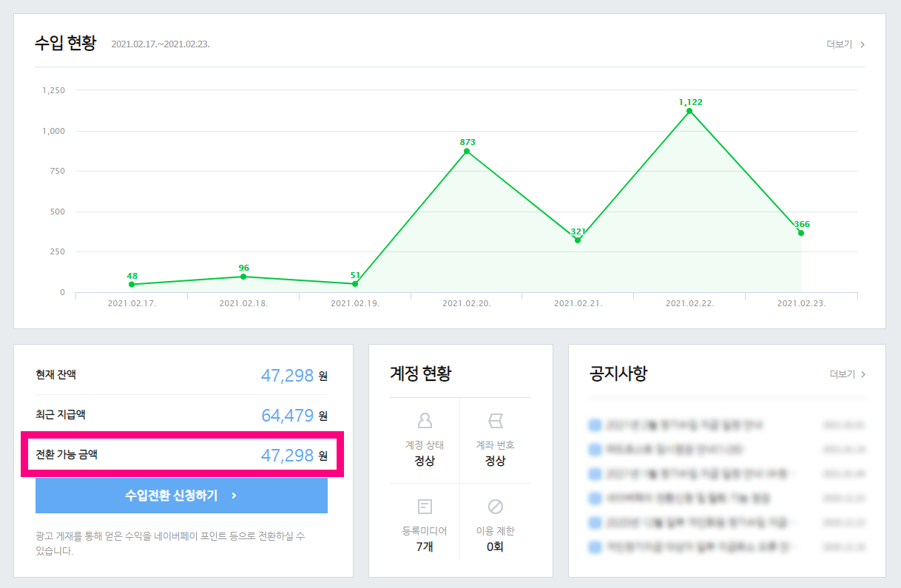Click the 수입전환 신청하기 button
Screen dimensions: 901x588
181,496
